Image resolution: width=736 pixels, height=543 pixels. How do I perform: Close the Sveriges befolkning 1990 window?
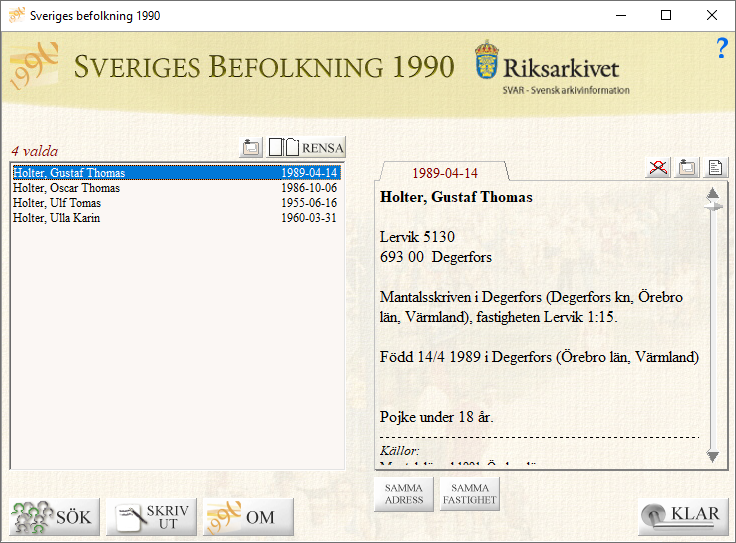(712, 15)
